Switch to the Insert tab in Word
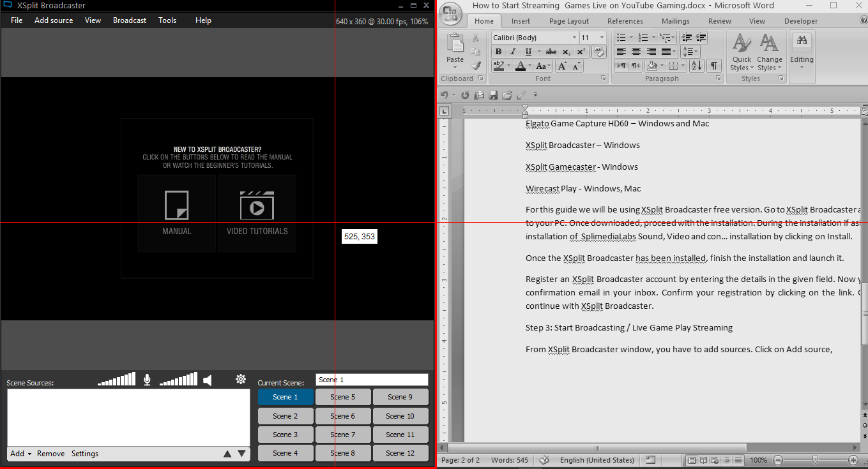The height and width of the screenshot is (469, 868). pyautogui.click(x=521, y=21)
